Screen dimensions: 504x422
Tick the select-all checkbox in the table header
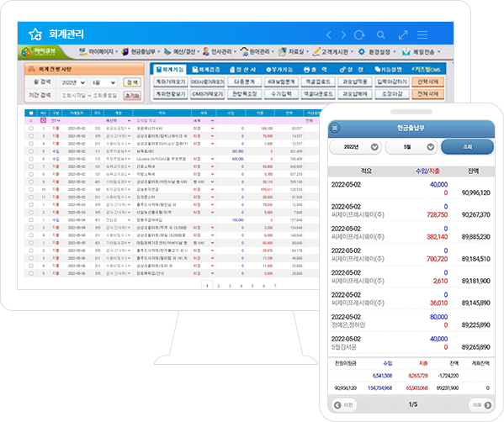[x=31, y=113]
